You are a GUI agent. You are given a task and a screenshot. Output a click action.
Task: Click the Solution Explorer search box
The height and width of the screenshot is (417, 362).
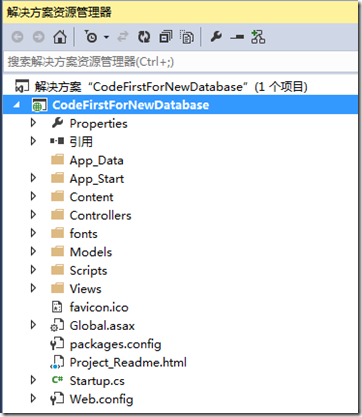[x=180, y=62]
